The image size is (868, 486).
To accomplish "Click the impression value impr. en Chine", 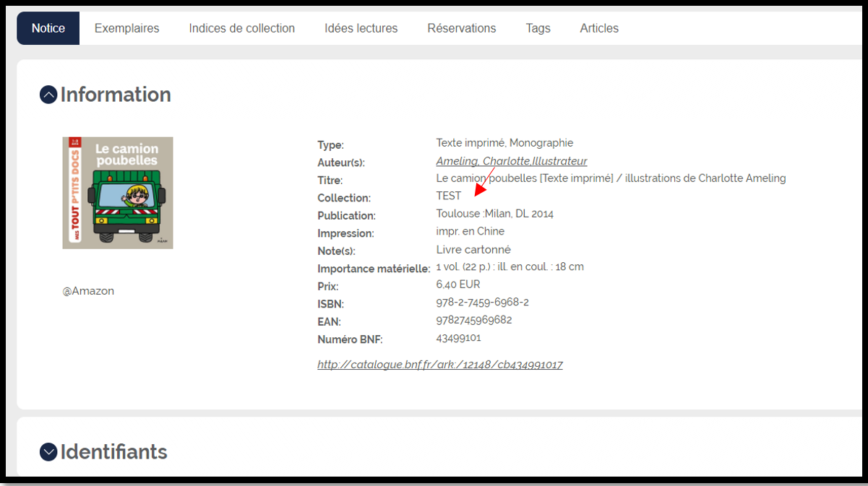I will point(470,231).
